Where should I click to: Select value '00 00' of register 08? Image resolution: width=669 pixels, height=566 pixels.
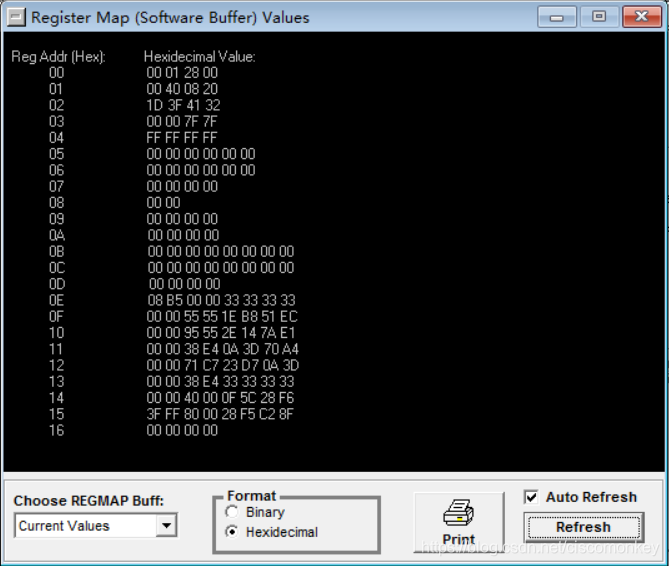(163, 203)
